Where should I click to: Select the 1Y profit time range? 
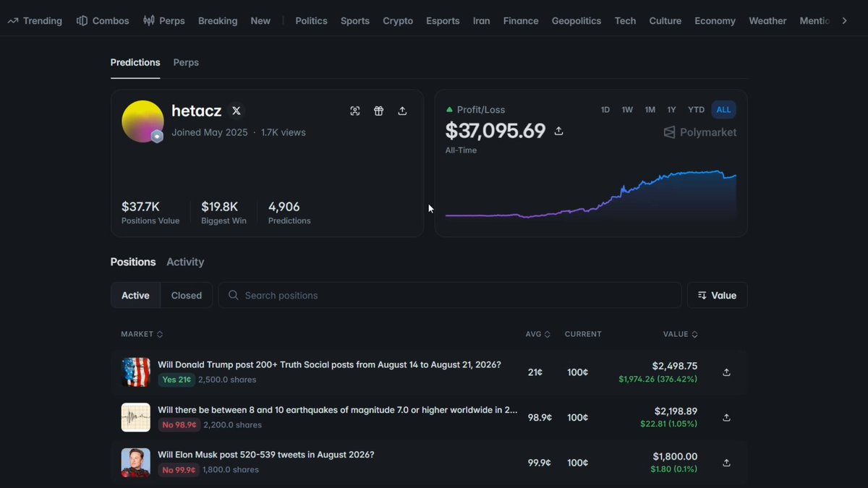click(671, 110)
